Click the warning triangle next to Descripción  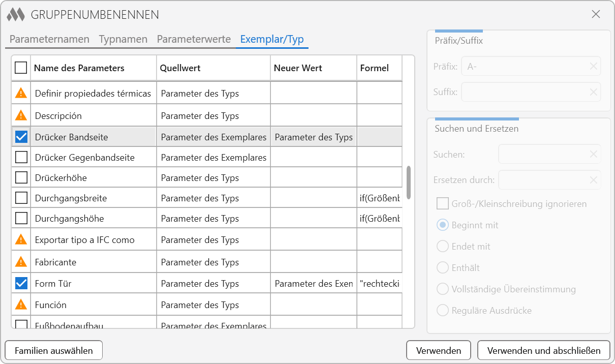click(21, 115)
